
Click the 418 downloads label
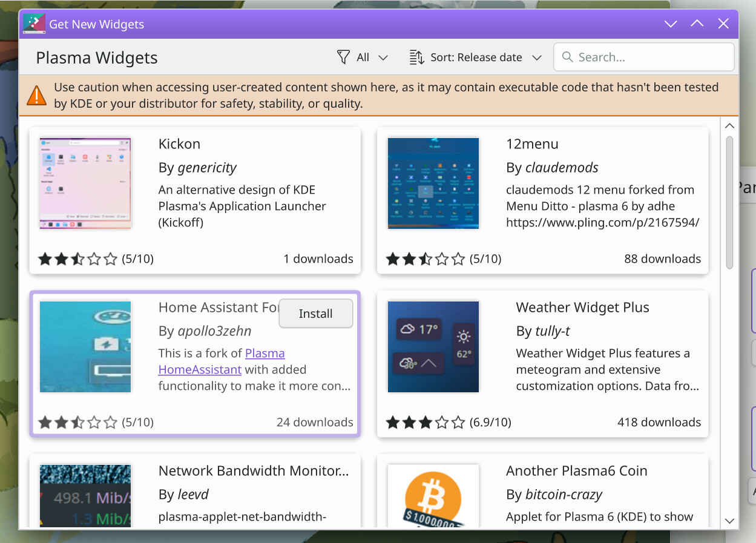coord(659,423)
